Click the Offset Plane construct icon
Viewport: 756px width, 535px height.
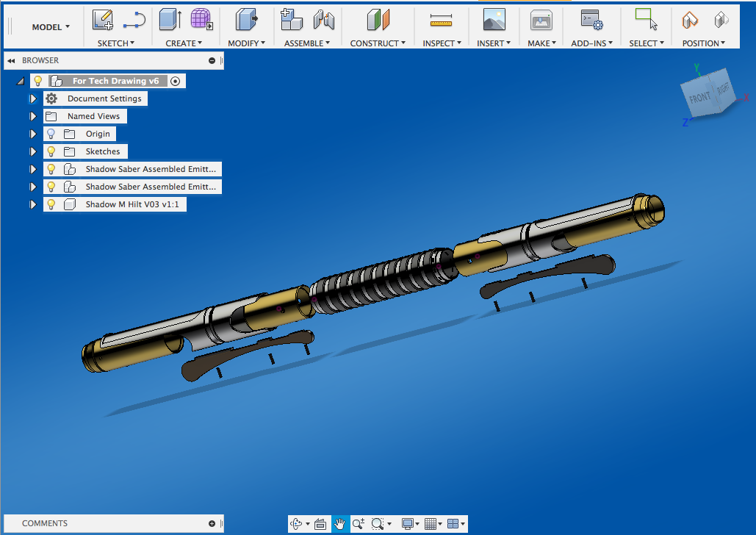[378, 20]
